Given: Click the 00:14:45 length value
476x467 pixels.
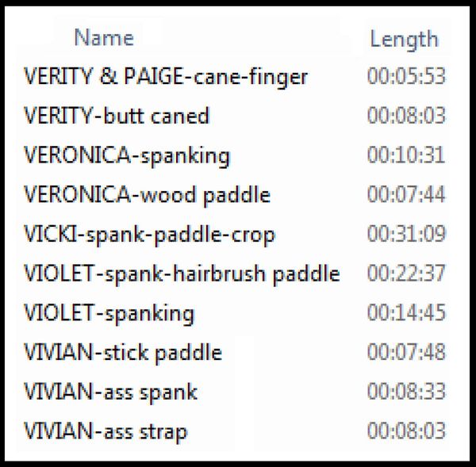Looking at the screenshot, I should coord(406,312).
